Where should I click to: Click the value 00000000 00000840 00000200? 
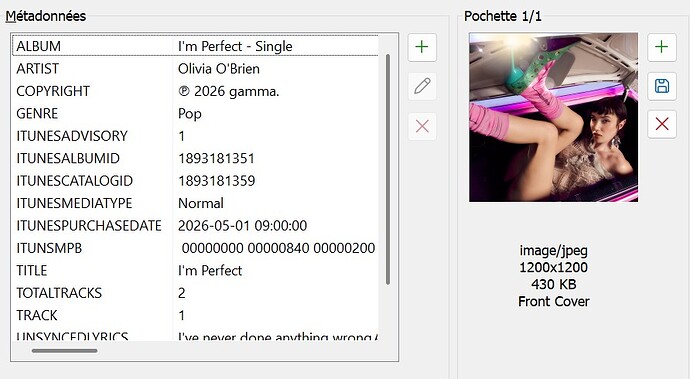[x=278, y=248]
